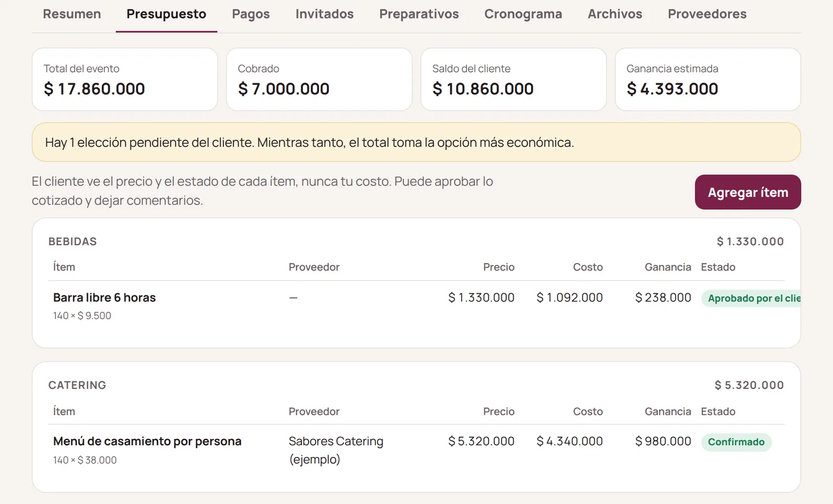
Task: Switch to the Resumen tab
Action: pos(72,14)
